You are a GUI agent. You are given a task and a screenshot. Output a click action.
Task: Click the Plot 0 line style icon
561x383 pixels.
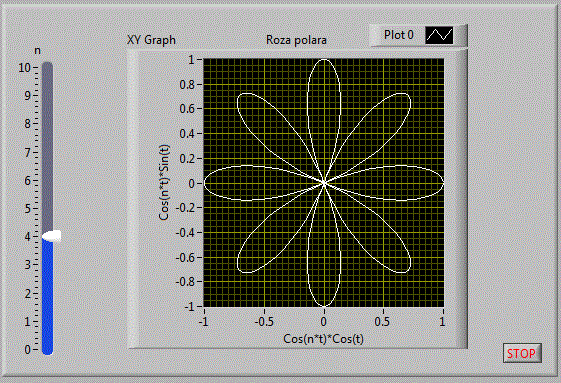tap(439, 35)
